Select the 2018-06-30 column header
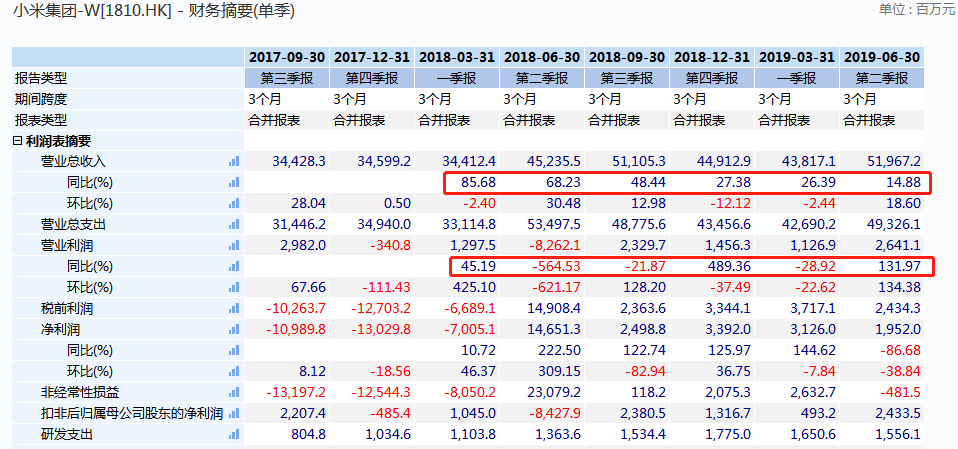Screen dimensions: 958x449 pos(541,57)
